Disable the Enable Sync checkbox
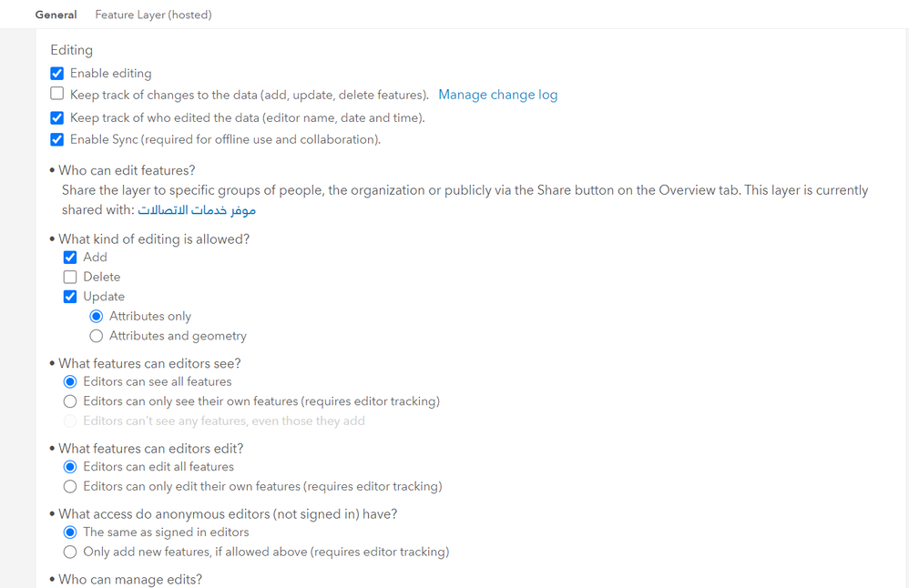The width and height of the screenshot is (909, 588). click(x=57, y=140)
